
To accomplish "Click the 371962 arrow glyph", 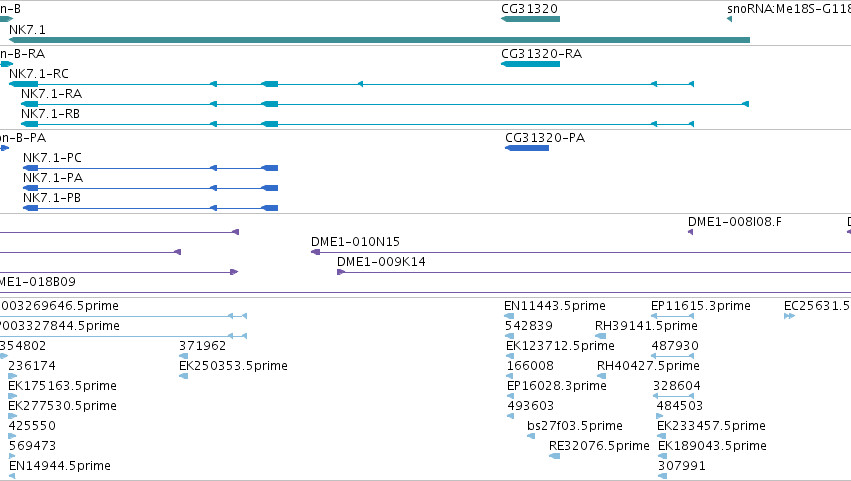I will [183, 356].
